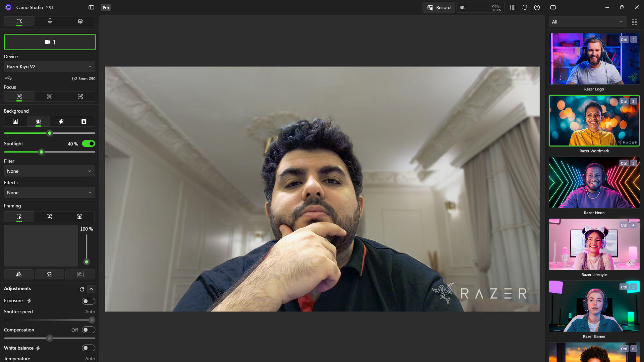644x362 pixels.
Task: Open the help question mark icon
Action: coord(537,7)
